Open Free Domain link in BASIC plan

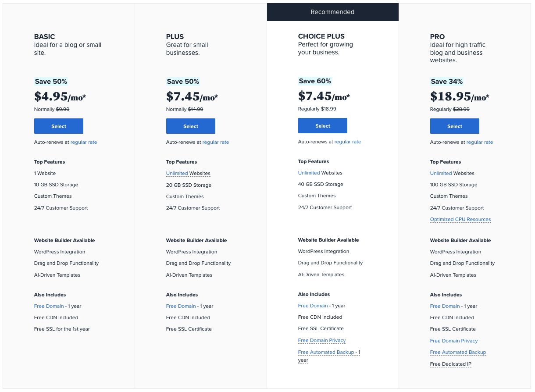(x=49, y=306)
